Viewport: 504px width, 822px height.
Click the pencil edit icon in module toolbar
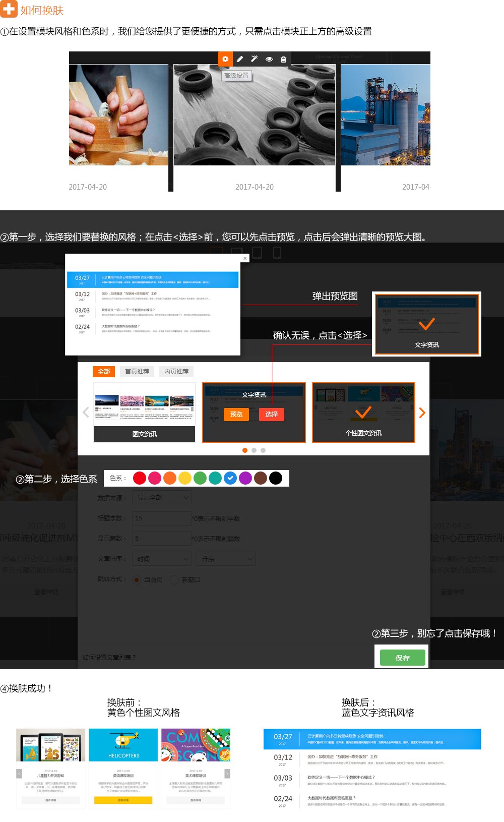point(240,59)
